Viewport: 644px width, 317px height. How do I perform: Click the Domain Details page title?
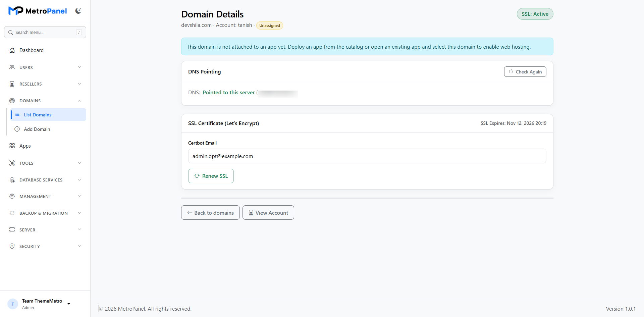point(212,14)
